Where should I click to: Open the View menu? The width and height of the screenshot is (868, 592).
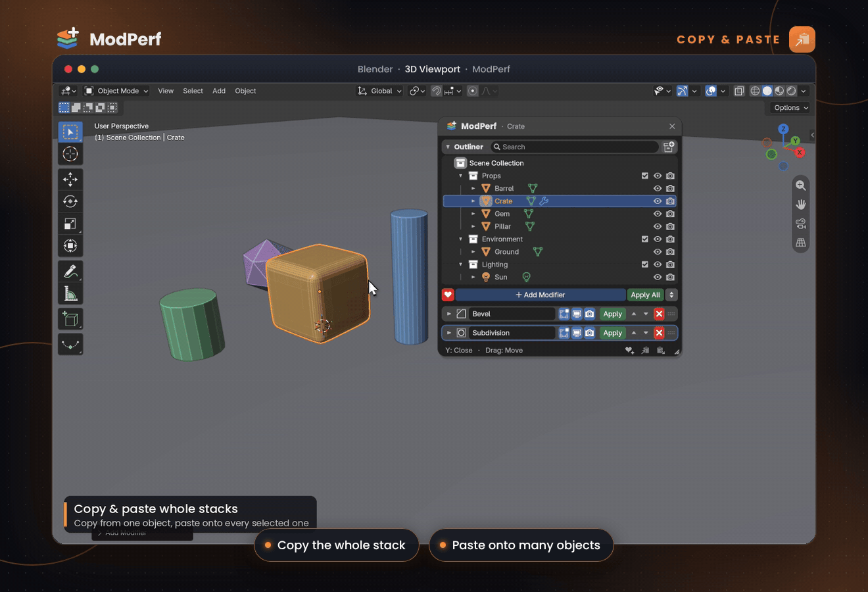click(166, 91)
